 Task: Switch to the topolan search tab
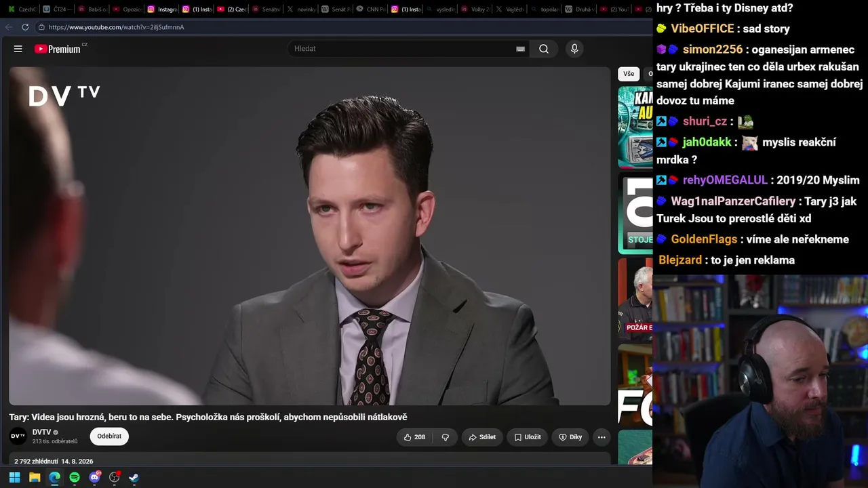coord(544,9)
